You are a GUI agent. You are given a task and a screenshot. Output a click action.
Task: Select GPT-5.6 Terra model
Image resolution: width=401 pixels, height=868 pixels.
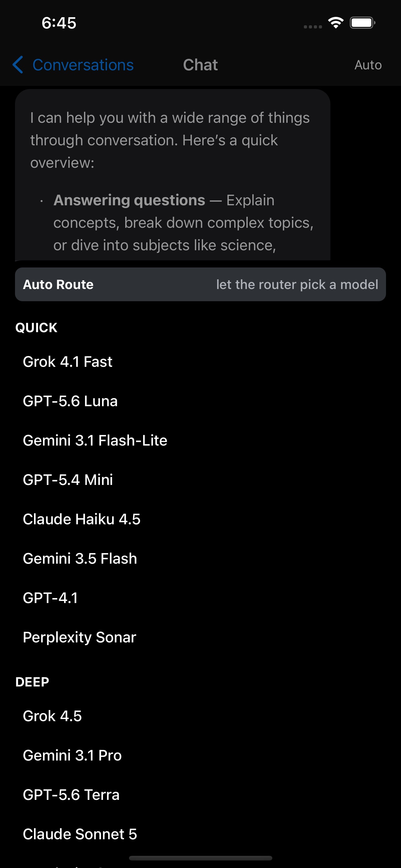point(200,795)
